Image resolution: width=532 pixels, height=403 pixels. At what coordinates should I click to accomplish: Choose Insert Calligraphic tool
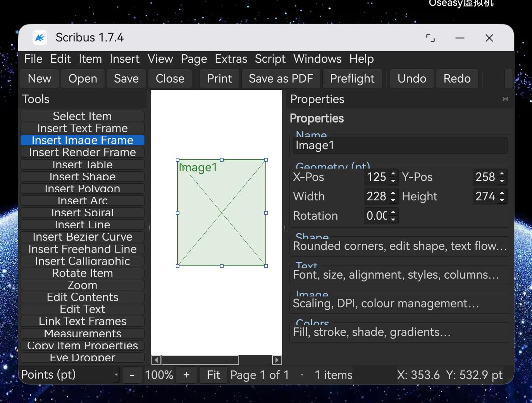tap(83, 261)
